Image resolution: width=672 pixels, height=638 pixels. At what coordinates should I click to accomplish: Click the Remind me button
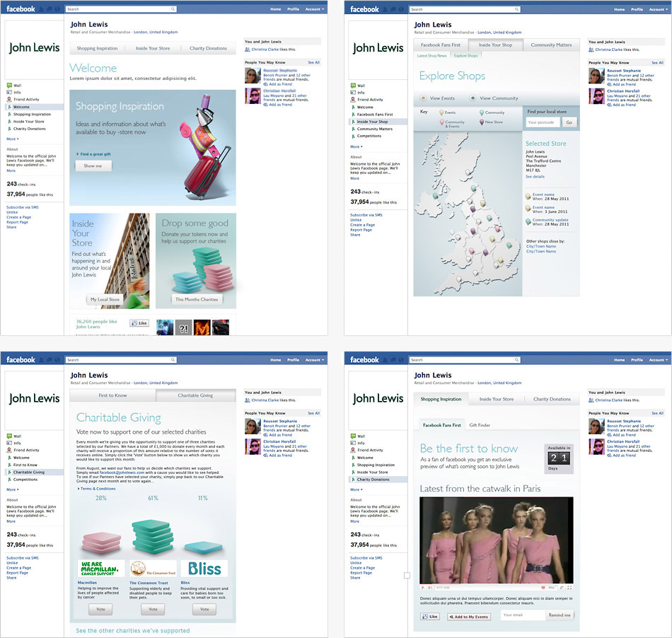click(x=560, y=615)
